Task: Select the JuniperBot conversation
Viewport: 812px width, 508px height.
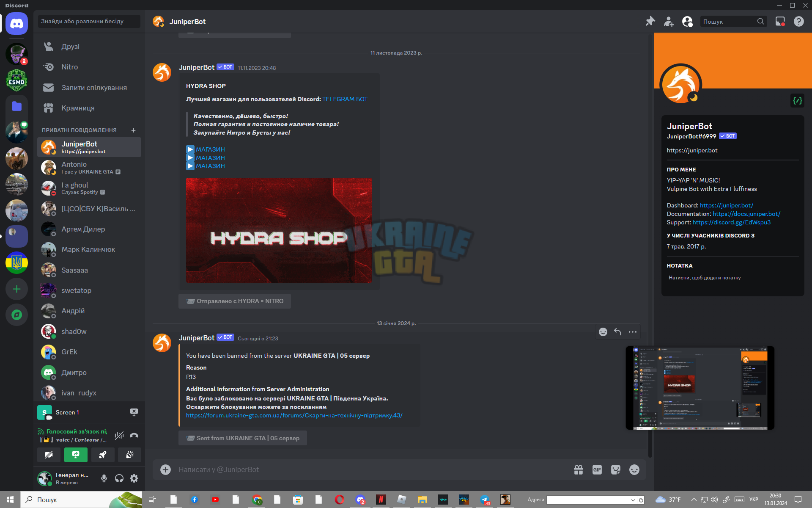Action: click(x=89, y=147)
